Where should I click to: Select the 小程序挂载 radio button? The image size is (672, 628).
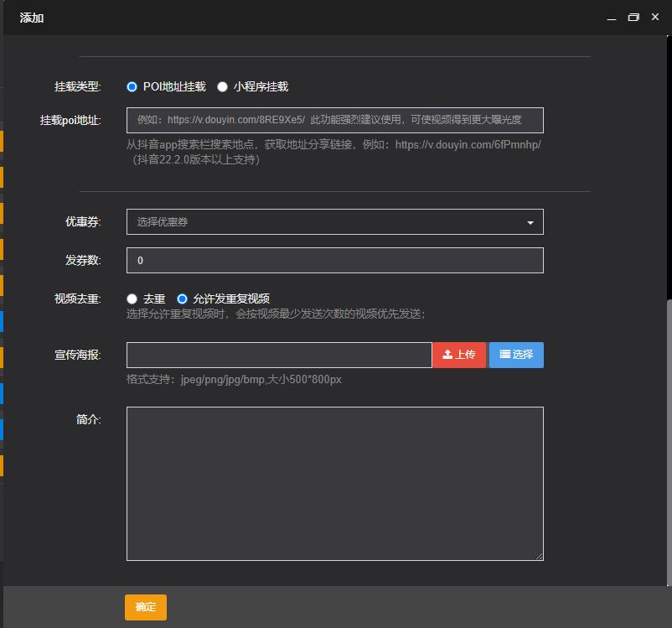click(x=222, y=86)
